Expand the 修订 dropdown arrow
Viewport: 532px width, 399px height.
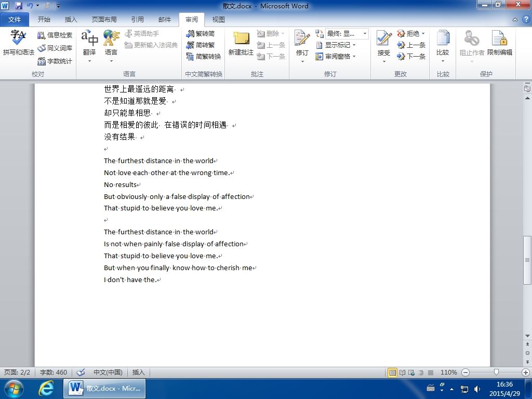tap(302, 61)
